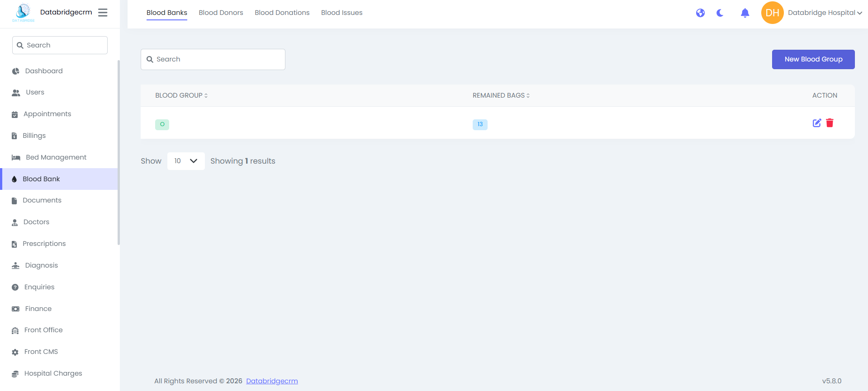Screen dimensions: 868x391
Task: Click the 13 remained bags badge
Action: (x=480, y=124)
